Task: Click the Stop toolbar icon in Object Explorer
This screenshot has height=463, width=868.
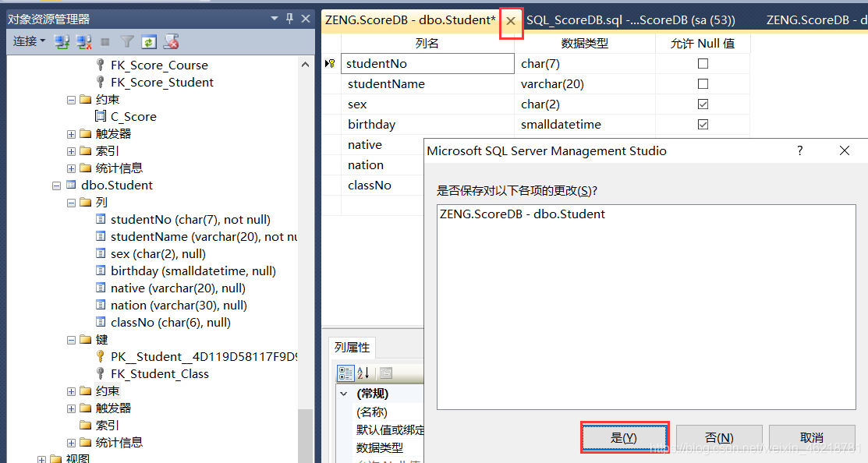Action: click(x=105, y=42)
